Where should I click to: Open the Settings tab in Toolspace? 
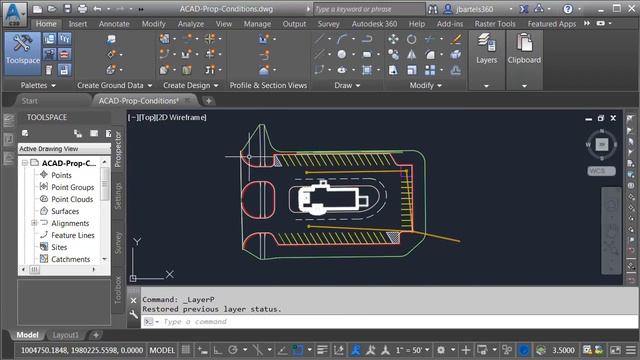118,196
